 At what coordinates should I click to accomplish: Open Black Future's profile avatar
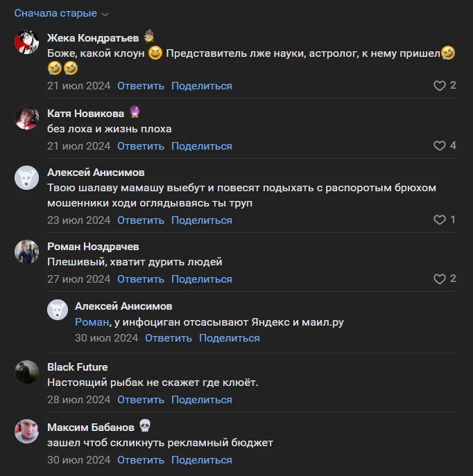27,372
